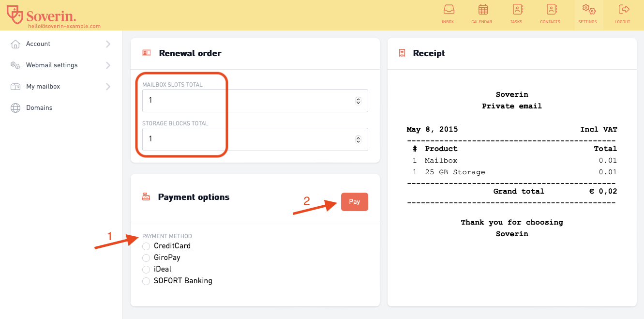Screen dimensions: 644x319
Task: Open the Settings gear icon
Action: (x=588, y=9)
